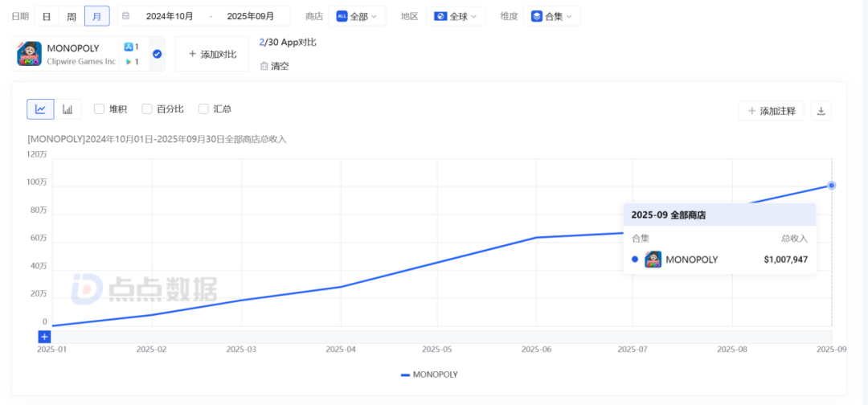Click the blue plus icon below chart
The height and width of the screenshot is (405, 868).
pos(44,337)
